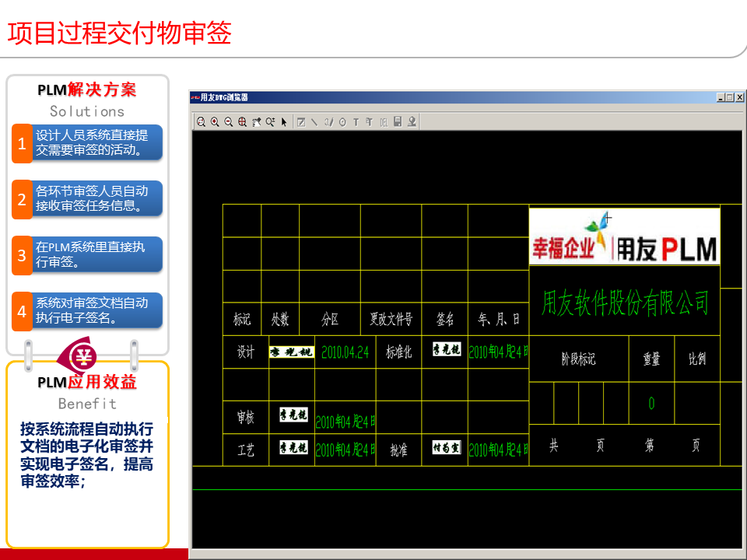Click solution step 2 review task box
The image size is (747, 560).
87,199
